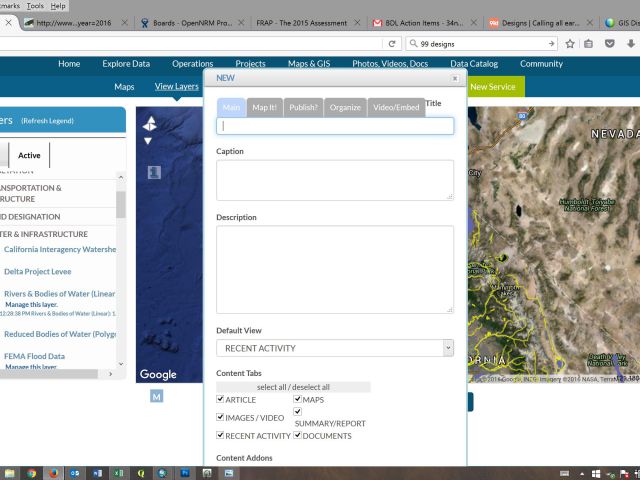Click the Caption text area

coord(335,180)
